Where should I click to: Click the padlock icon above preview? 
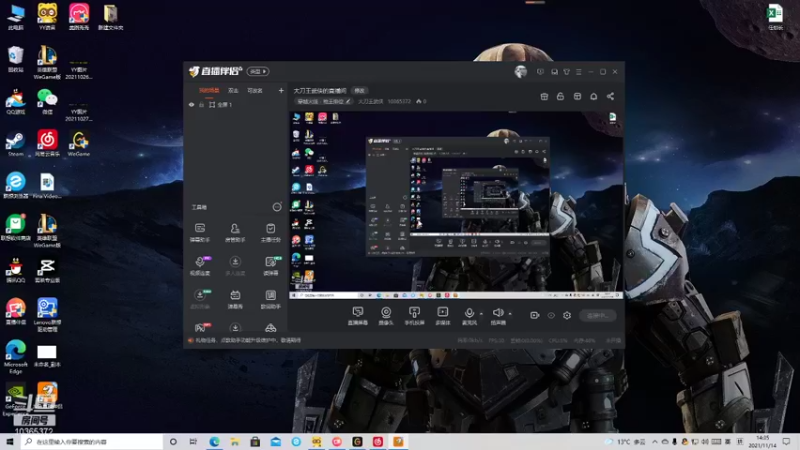coord(560,96)
